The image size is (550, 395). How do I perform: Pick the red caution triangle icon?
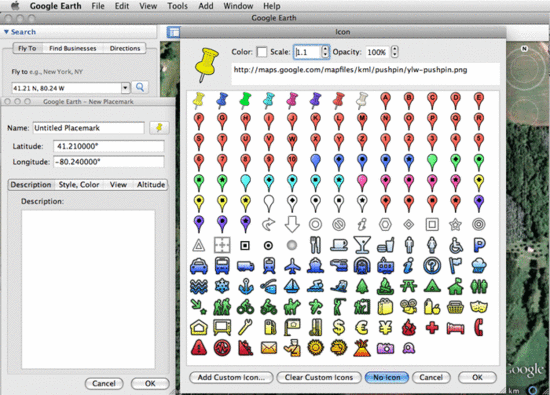pyautogui.click(x=199, y=348)
